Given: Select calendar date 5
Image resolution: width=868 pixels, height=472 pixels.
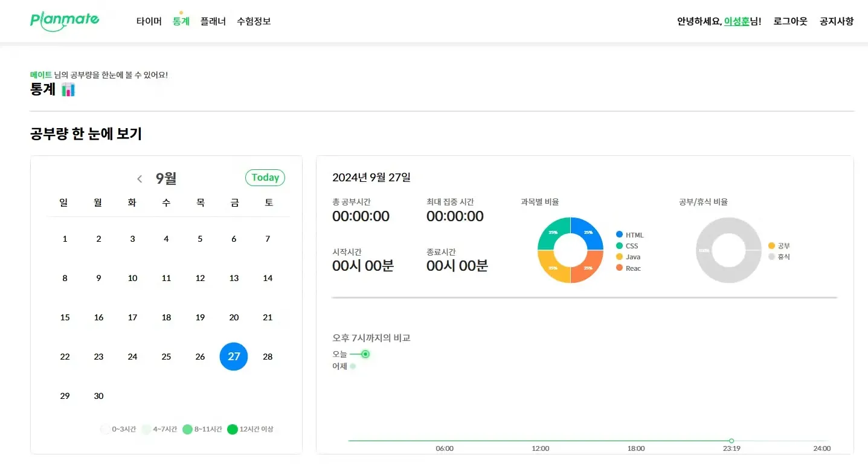Looking at the screenshot, I should click(x=200, y=239).
